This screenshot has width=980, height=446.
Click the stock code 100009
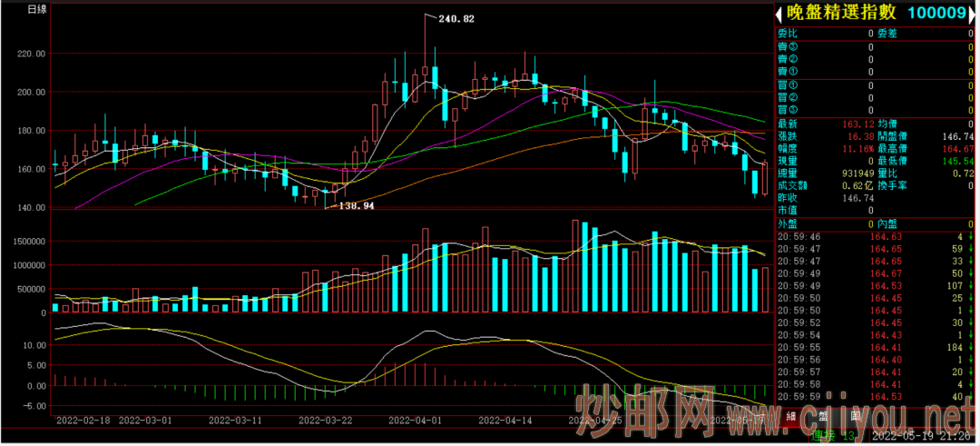point(936,13)
